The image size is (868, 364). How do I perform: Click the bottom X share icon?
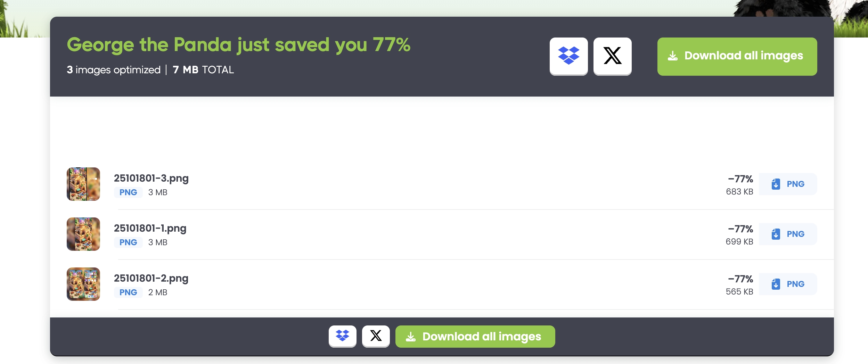tap(376, 336)
